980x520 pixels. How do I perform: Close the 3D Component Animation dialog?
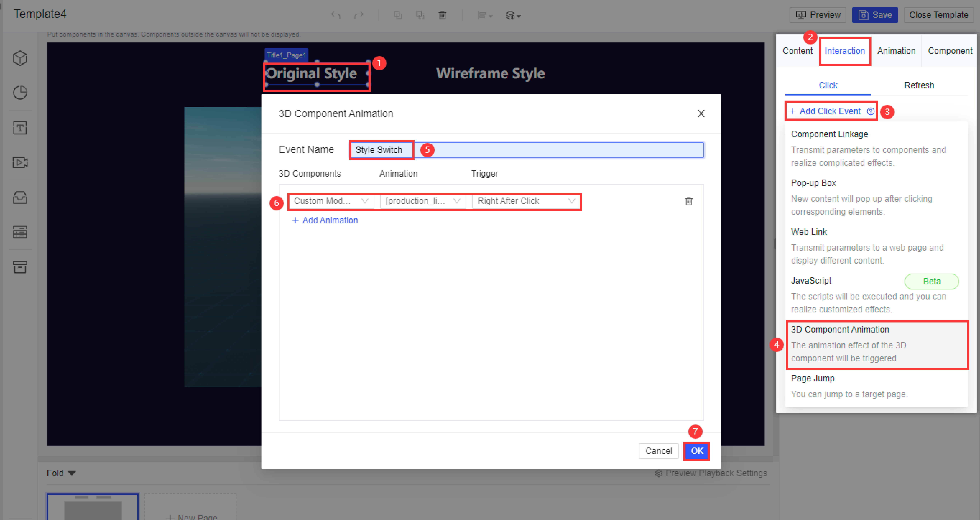click(701, 113)
